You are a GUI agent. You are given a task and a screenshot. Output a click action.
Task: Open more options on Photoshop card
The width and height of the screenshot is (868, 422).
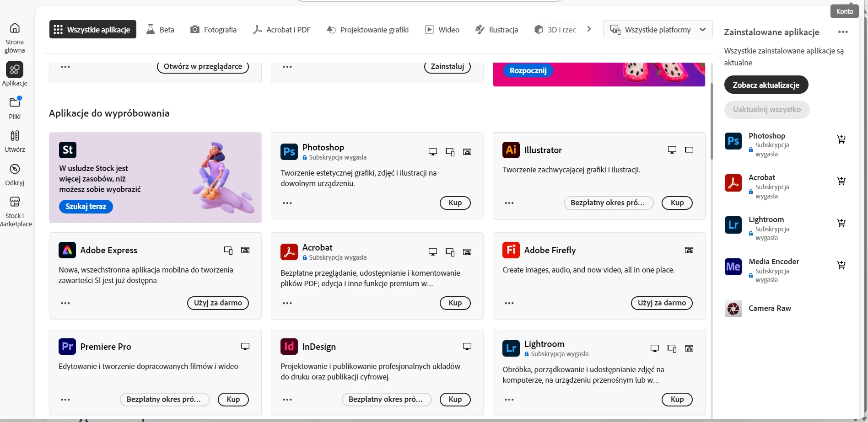tap(287, 203)
